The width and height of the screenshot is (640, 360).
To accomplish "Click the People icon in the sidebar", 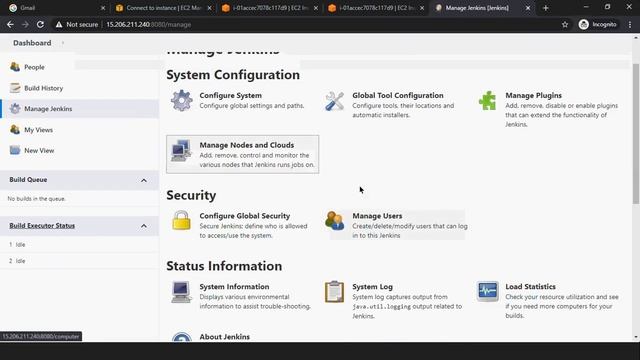I will 15,67.
